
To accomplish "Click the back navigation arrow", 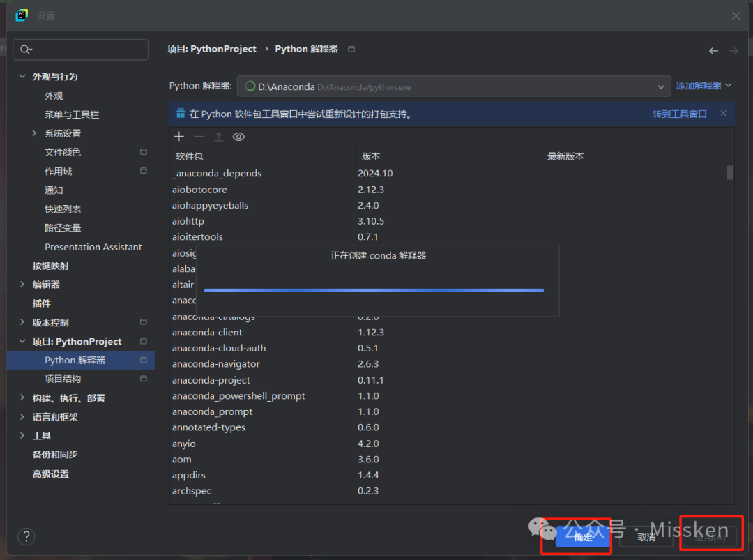I will (x=714, y=50).
